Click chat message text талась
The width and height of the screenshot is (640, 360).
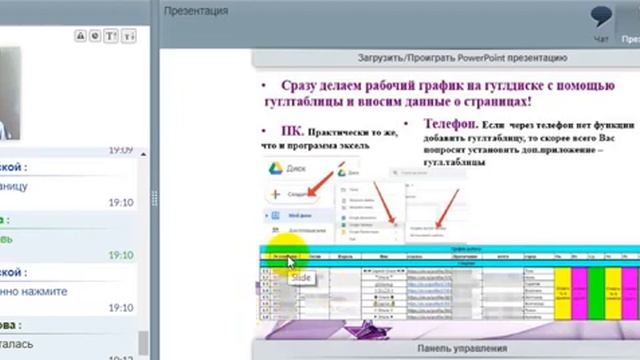[16, 344]
